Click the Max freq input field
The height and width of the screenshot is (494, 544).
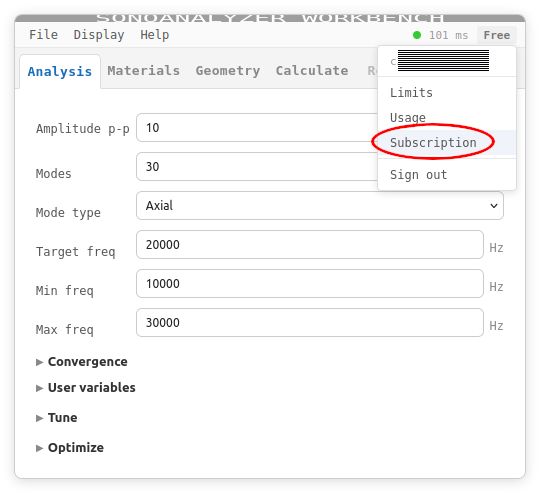point(310,322)
